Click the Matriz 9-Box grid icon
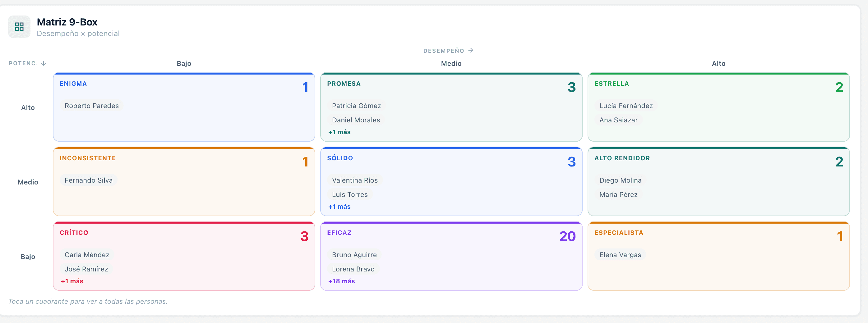This screenshot has width=868, height=323. point(19,27)
